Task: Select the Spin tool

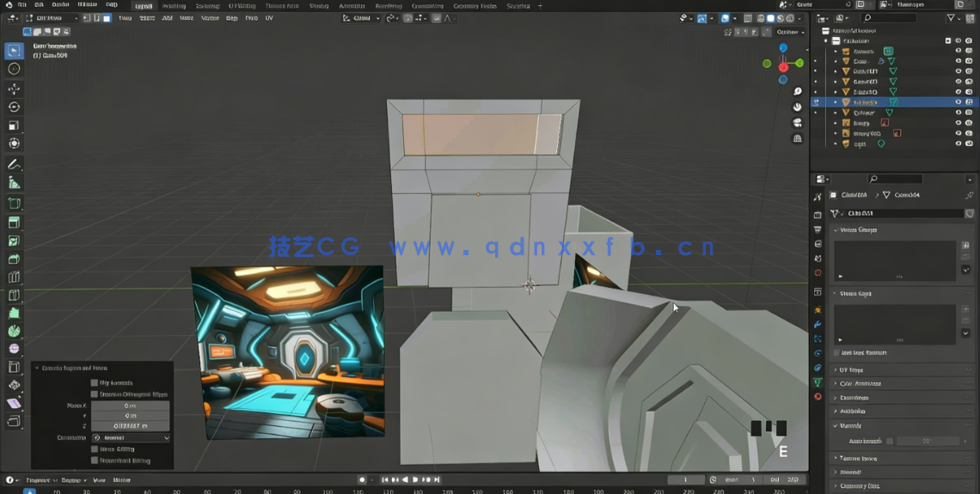Action: 14,331
